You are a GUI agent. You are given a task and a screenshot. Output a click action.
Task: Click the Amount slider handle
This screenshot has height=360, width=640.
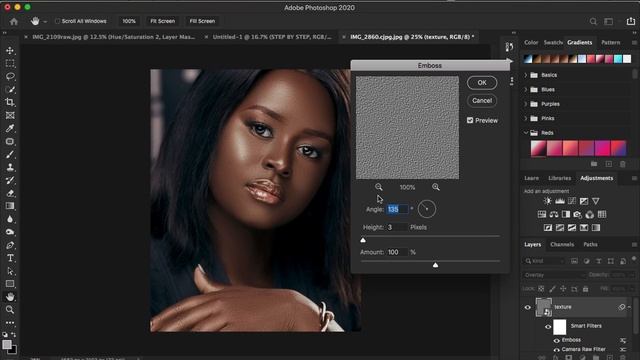[x=436, y=265]
